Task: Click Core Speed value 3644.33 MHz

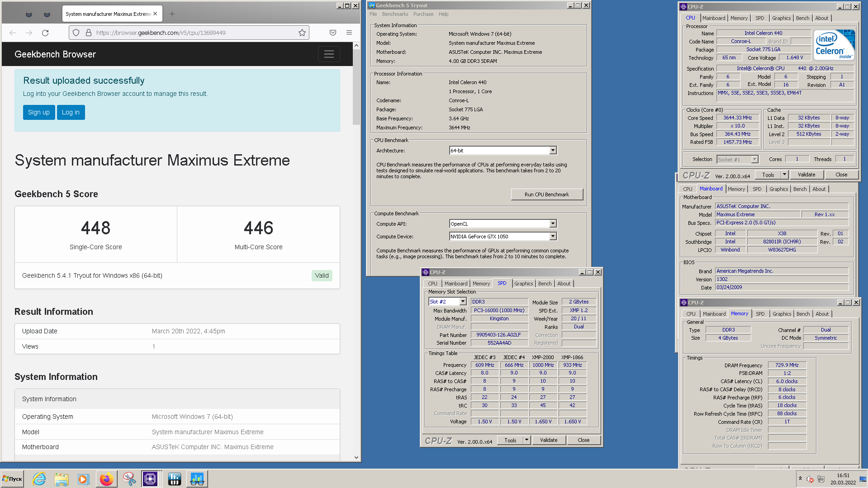Action: tap(738, 118)
